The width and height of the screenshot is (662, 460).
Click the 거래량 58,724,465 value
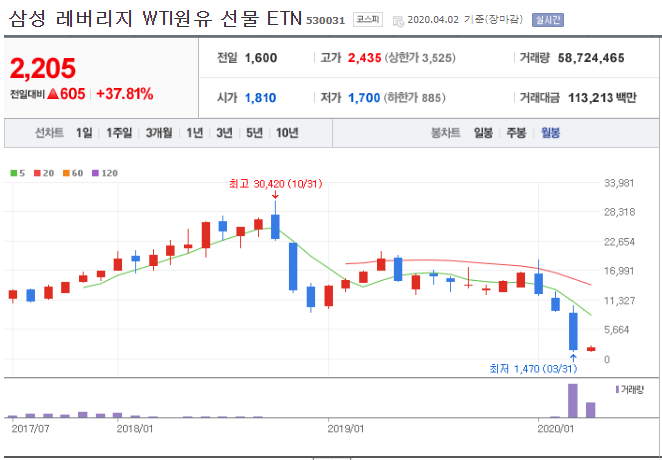pos(591,58)
